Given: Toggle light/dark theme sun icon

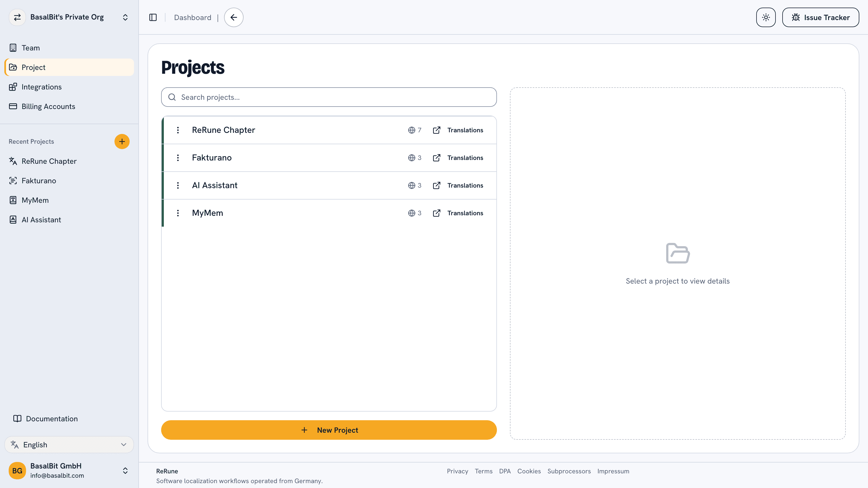Looking at the screenshot, I should (x=765, y=18).
